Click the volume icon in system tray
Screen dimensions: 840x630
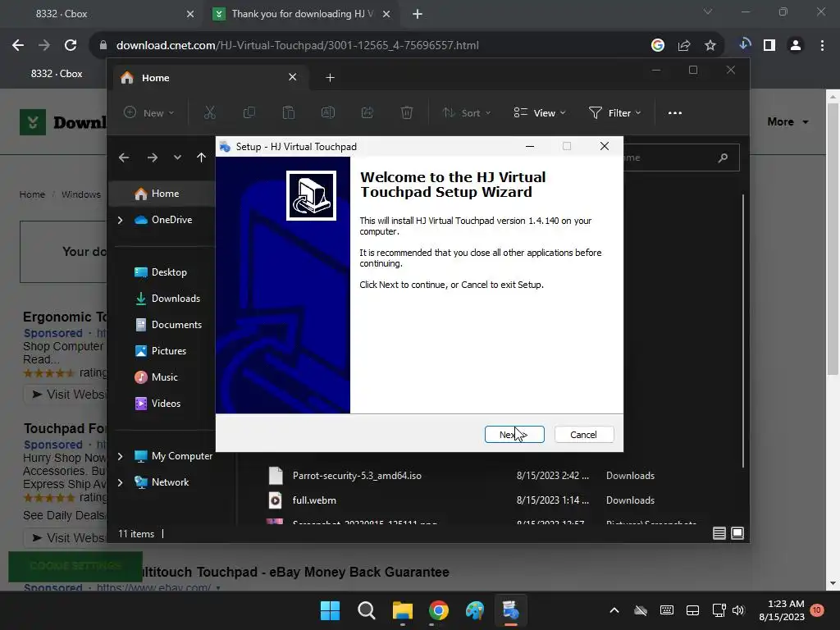[738, 610]
